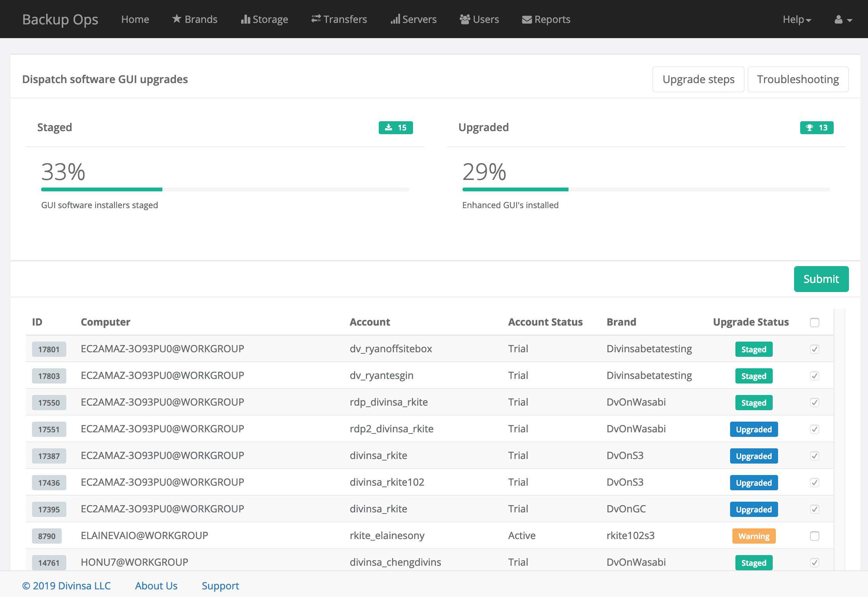Toggle checkbox for row ID 17436

point(815,483)
